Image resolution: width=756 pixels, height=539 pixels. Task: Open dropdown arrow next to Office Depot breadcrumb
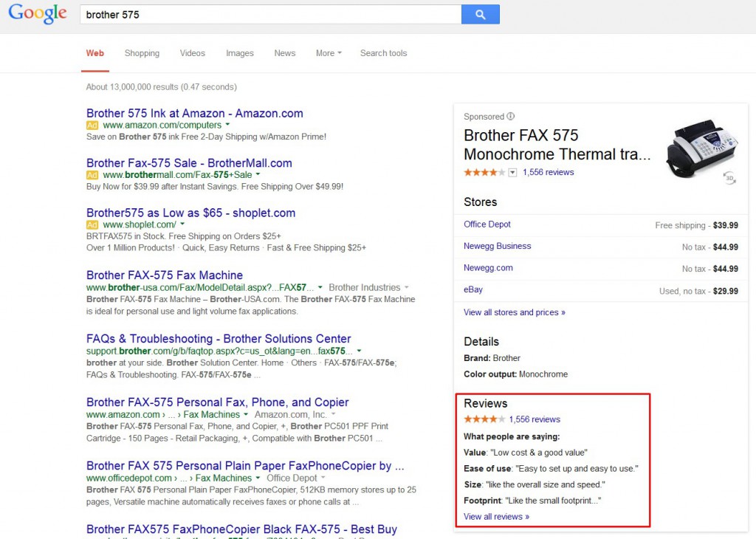(x=323, y=478)
